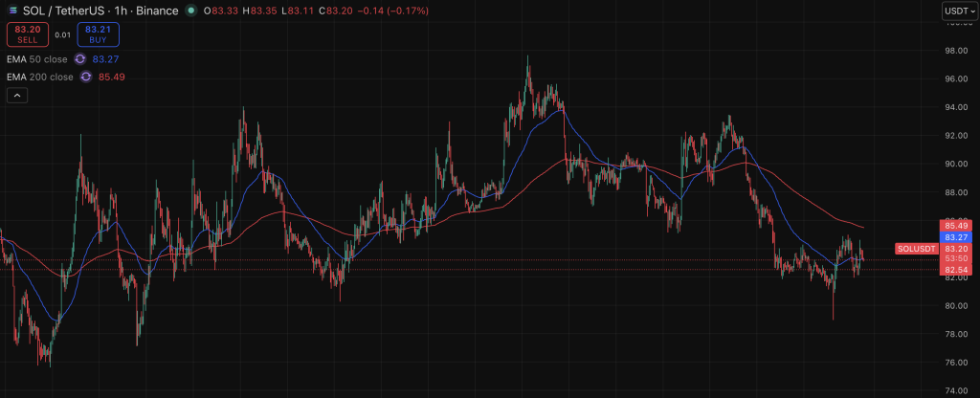The height and width of the screenshot is (398, 980).
Task: Collapse the indicator legend with the chevron
Action: (17, 95)
